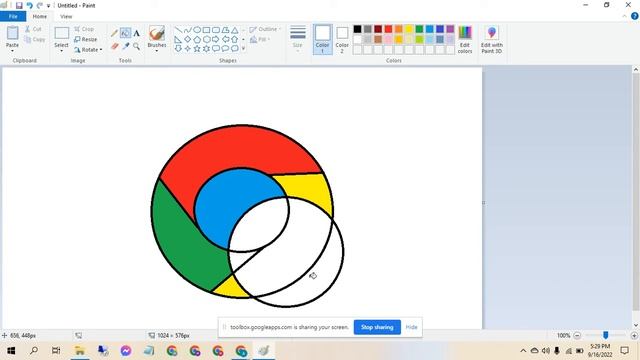
Task: Click the zoom slider handle
Action: 606,335
